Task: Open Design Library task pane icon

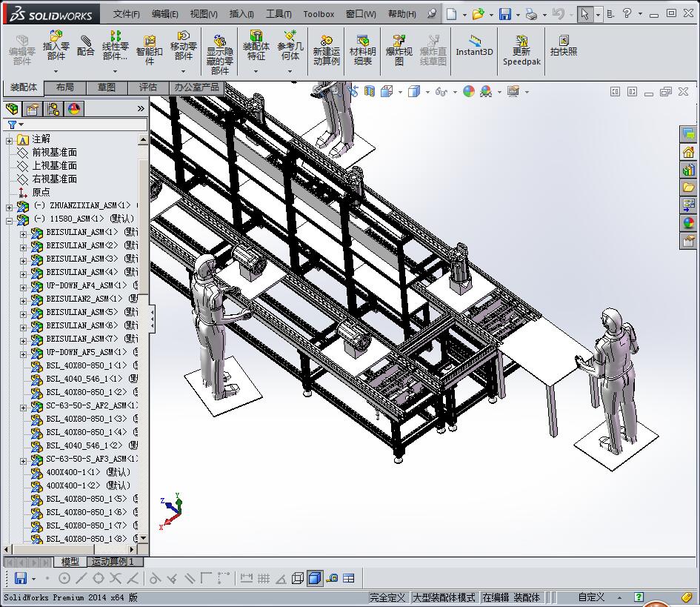Action: (x=688, y=170)
